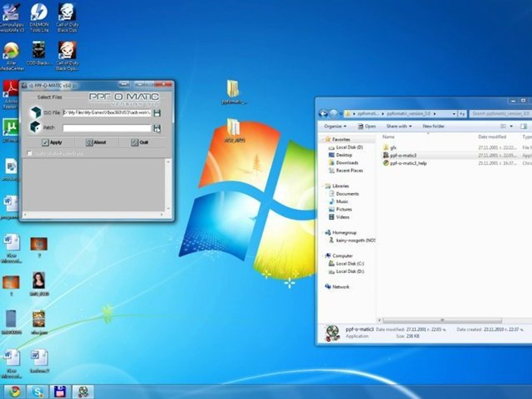532x399 pixels.
Task: Click New folder in Explorer toolbar
Action: (433, 126)
